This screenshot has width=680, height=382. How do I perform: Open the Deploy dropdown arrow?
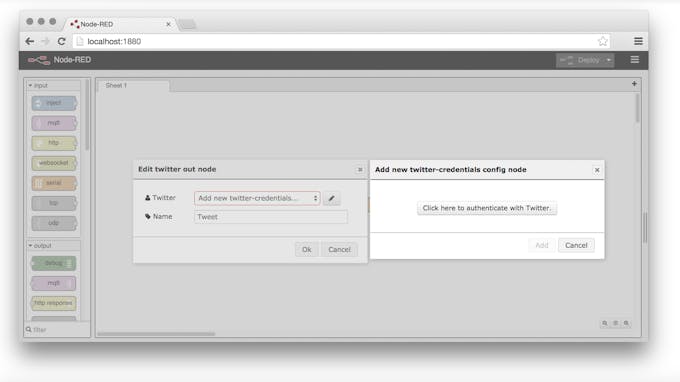(x=609, y=60)
